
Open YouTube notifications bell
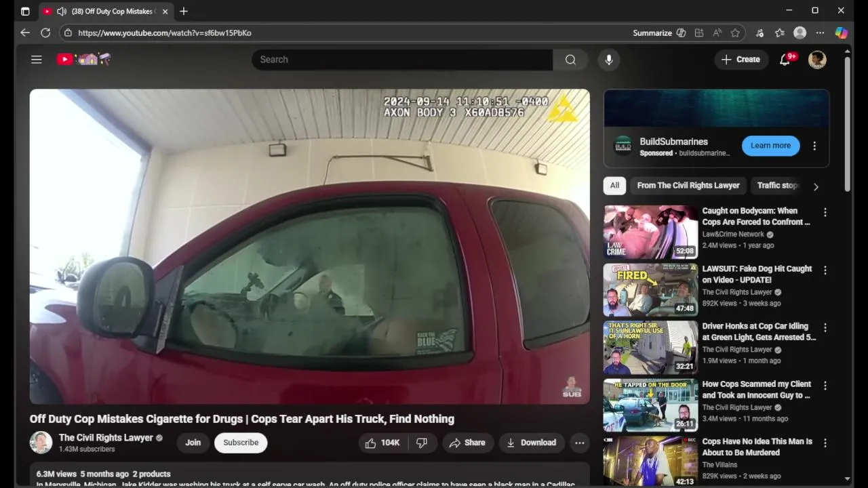point(785,60)
